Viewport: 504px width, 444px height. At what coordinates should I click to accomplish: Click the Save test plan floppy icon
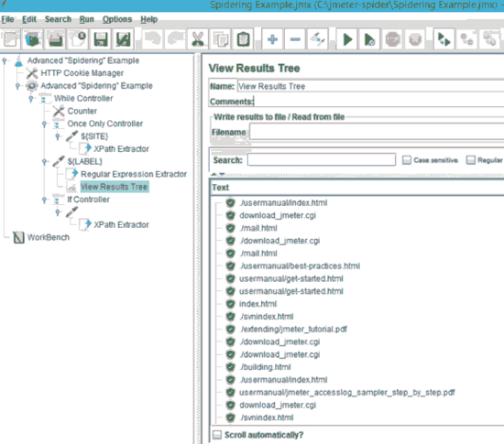pos(101,39)
